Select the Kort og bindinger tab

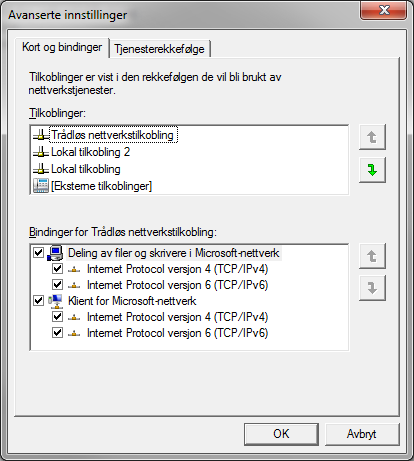tap(62, 47)
